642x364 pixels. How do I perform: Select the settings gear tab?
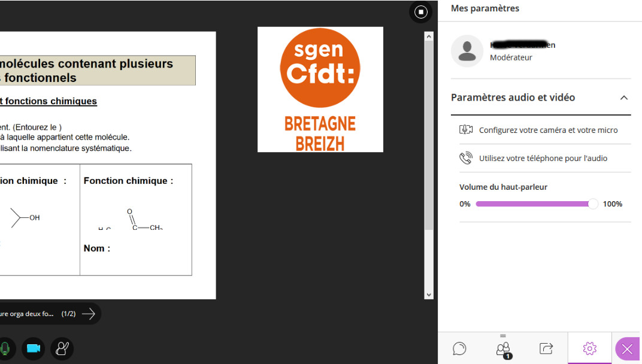coord(589,348)
